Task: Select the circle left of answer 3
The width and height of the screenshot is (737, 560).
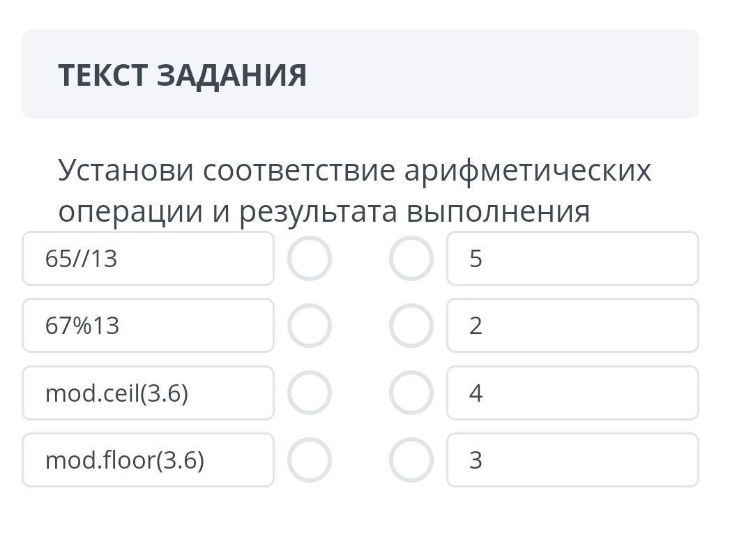Action: pos(411,460)
